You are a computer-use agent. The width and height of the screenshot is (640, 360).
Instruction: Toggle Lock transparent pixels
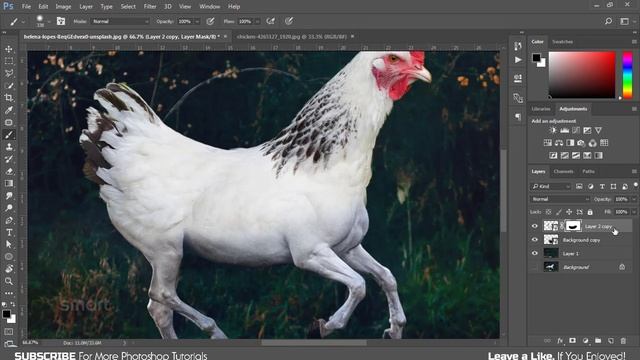pyautogui.click(x=548, y=212)
